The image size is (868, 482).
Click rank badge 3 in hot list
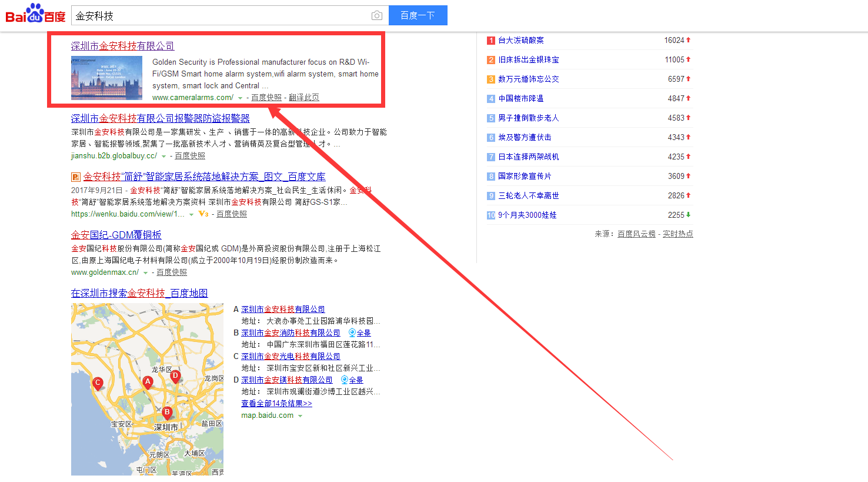[x=491, y=79]
